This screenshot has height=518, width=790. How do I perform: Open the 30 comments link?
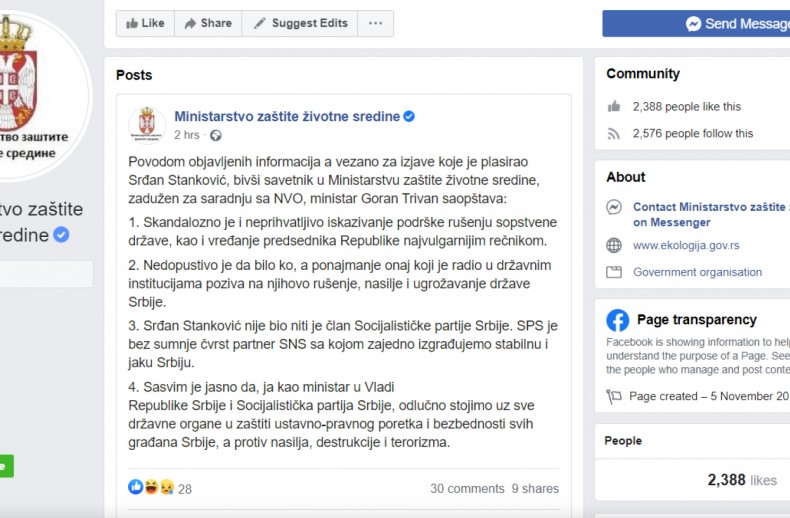click(x=467, y=489)
